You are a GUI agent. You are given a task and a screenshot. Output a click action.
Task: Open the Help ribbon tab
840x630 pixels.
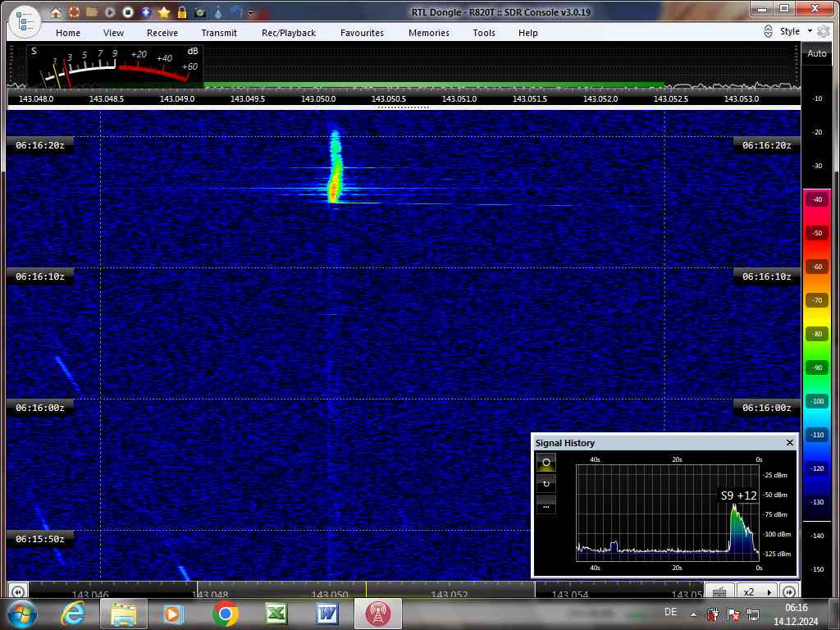[x=527, y=33]
